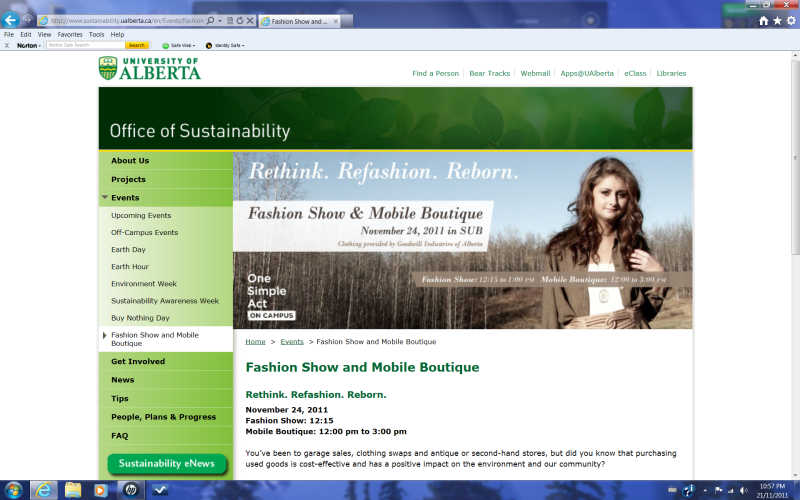
Task: Open the Safe Web dropdown
Action: click(x=179, y=45)
